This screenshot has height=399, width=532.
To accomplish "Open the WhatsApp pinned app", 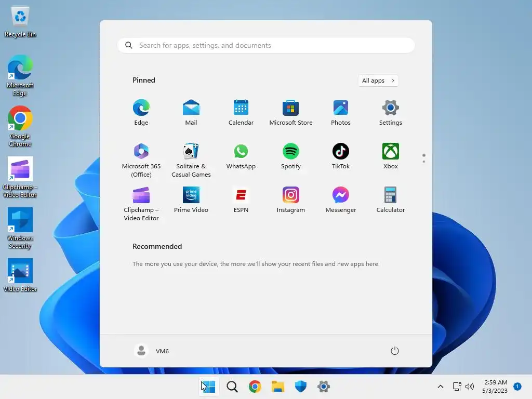I will pos(241,156).
